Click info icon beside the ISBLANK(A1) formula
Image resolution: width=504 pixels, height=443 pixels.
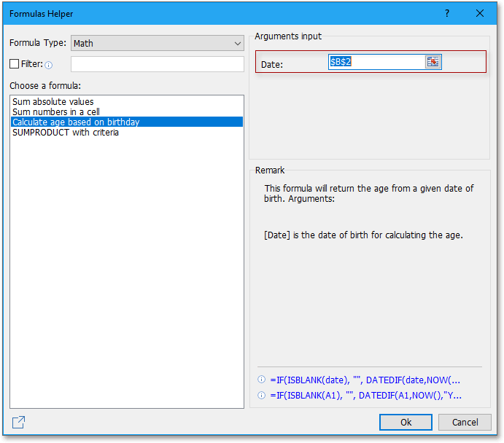click(x=261, y=396)
